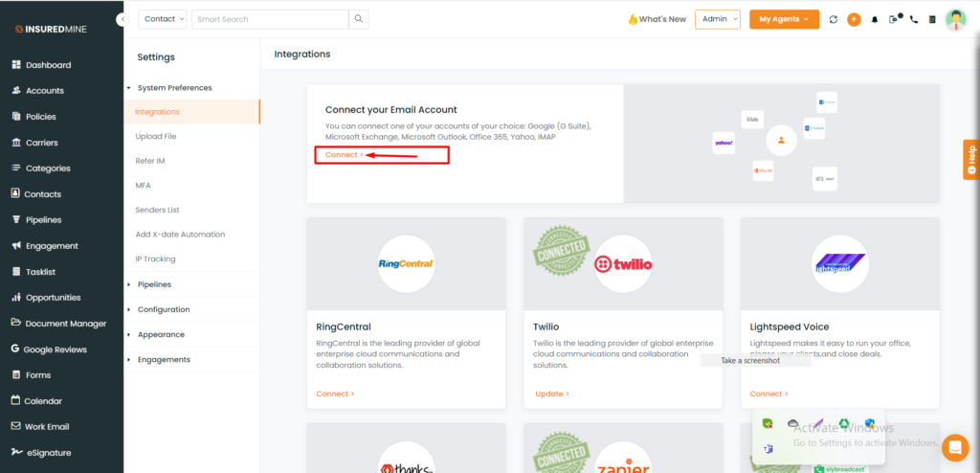Click the smart search magnifier button
Viewport: 980px width, 473px height.
coord(359,19)
